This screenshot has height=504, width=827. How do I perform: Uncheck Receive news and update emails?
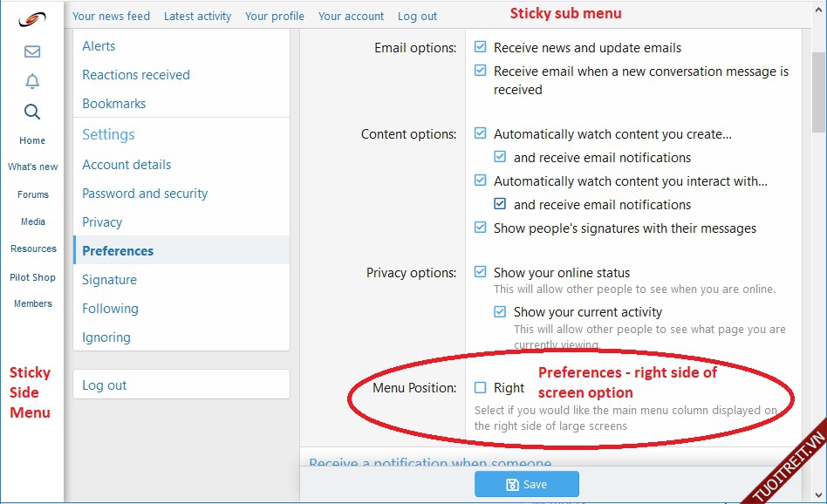click(x=481, y=47)
